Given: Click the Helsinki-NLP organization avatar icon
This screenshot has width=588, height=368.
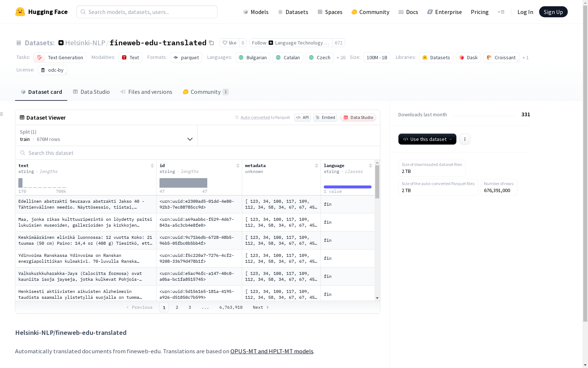Looking at the screenshot, I should click(x=61, y=43).
